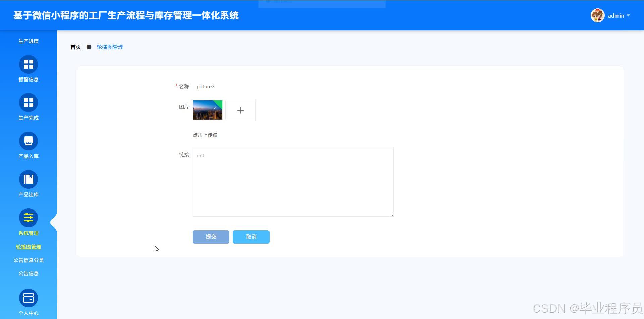The image size is (644, 319).
Task: Click the 系统管理 sliders icon
Action: click(x=29, y=218)
